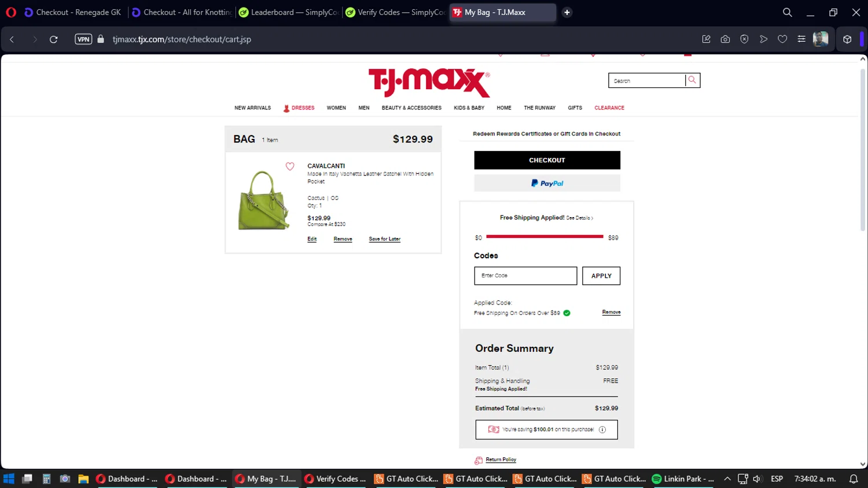Click the send flow arrow icon
The width and height of the screenshot is (868, 488).
pos(763,39)
